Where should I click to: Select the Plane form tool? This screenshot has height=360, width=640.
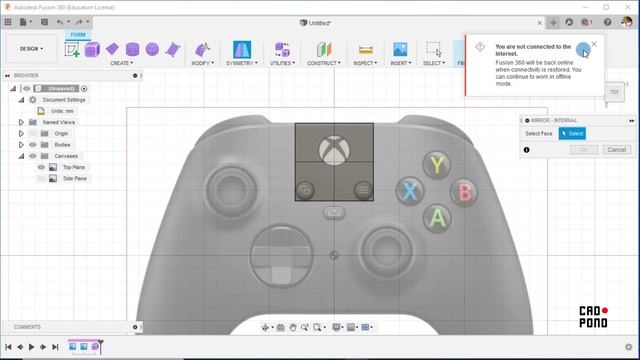pyautogui.click(x=112, y=49)
